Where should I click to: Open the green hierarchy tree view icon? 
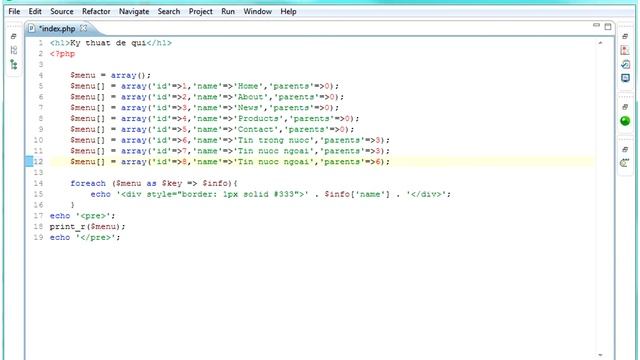[x=14, y=64]
